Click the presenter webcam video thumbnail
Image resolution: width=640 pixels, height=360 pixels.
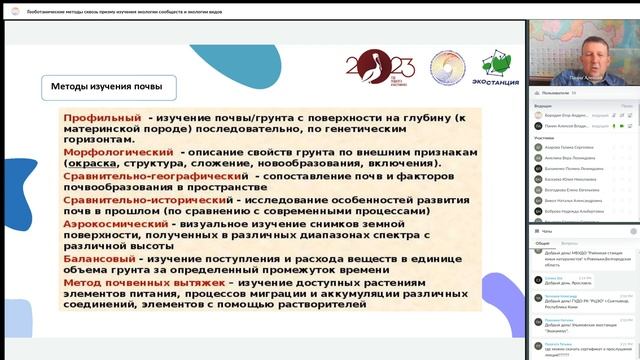584,52
